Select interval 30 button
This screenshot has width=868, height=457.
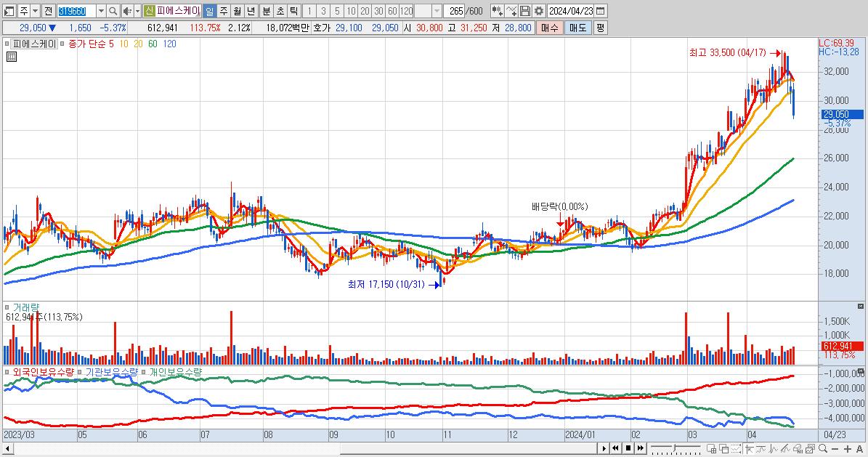coord(378,10)
